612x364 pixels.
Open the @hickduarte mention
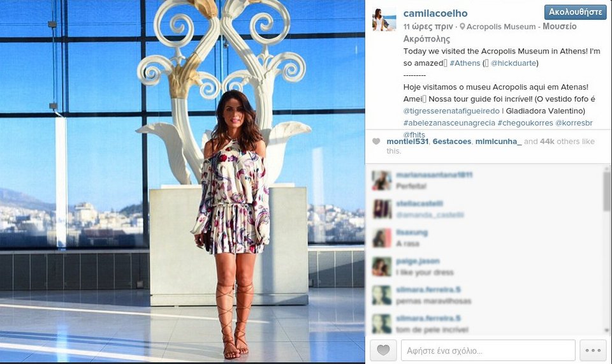513,63
